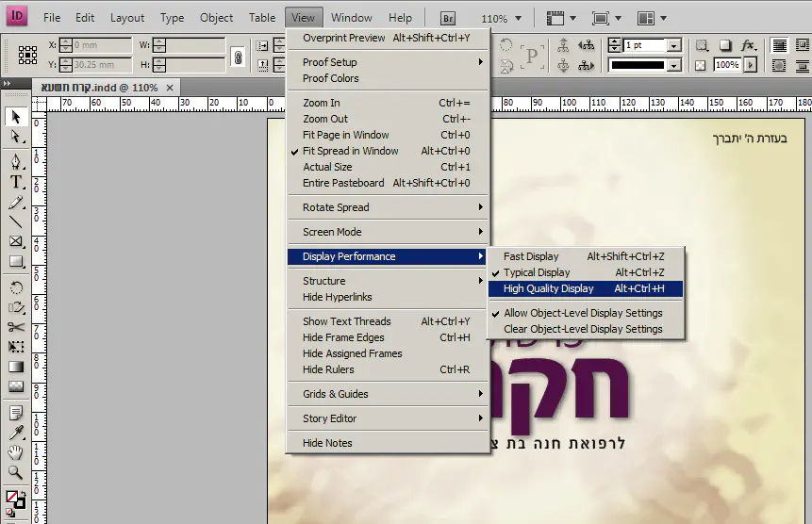Activate the Hand tool
Image resolution: width=812 pixels, height=524 pixels.
[16, 452]
